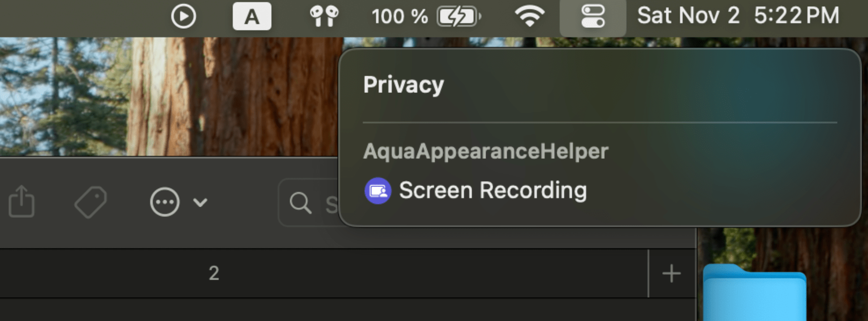868x321 pixels.
Task: Open the Wi-Fi menu
Action: [529, 17]
